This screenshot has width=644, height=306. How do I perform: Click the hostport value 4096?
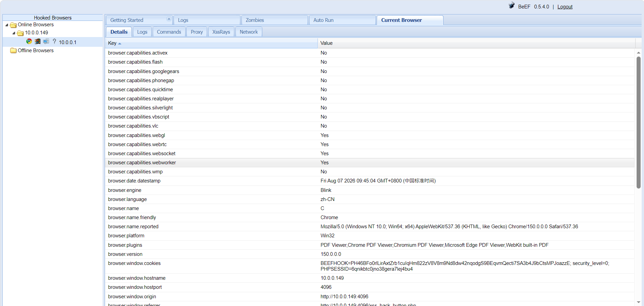326,287
